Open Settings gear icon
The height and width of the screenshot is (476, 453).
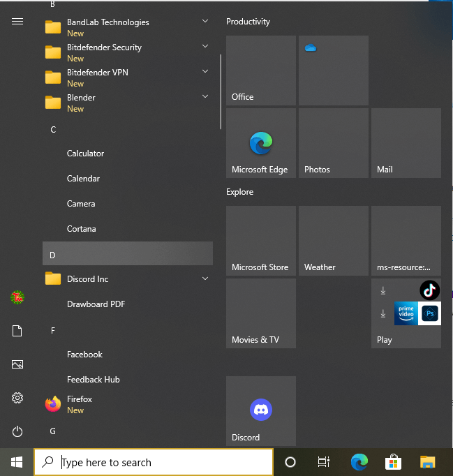pyautogui.click(x=17, y=398)
